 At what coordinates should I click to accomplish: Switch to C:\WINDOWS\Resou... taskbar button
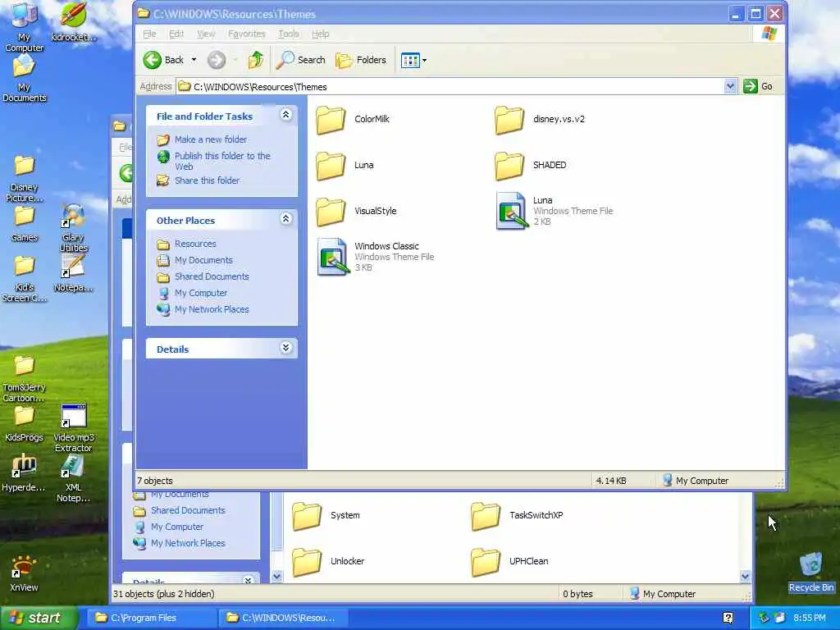[x=282, y=618]
